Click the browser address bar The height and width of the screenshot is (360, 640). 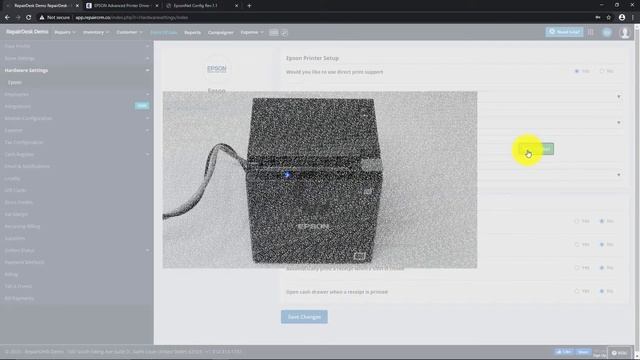pos(318,18)
